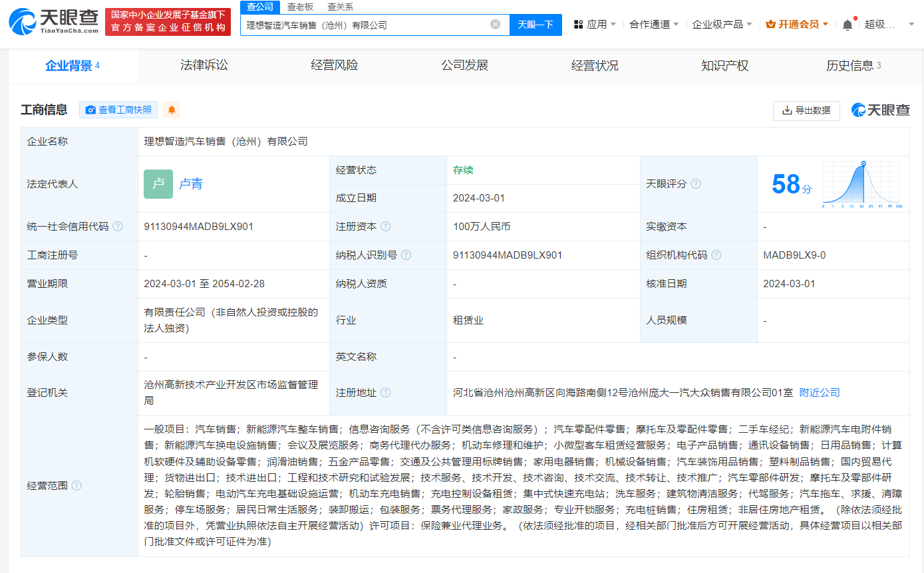Click the 核准日期 value 2024-03-01
Screen dimensions: 924x573
pos(789,284)
